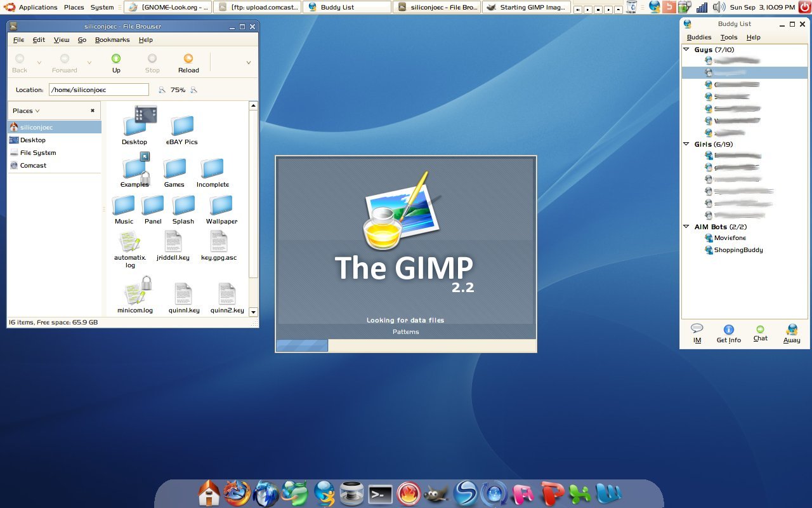812x508 pixels.
Task: Open the Go menu
Action: point(82,39)
